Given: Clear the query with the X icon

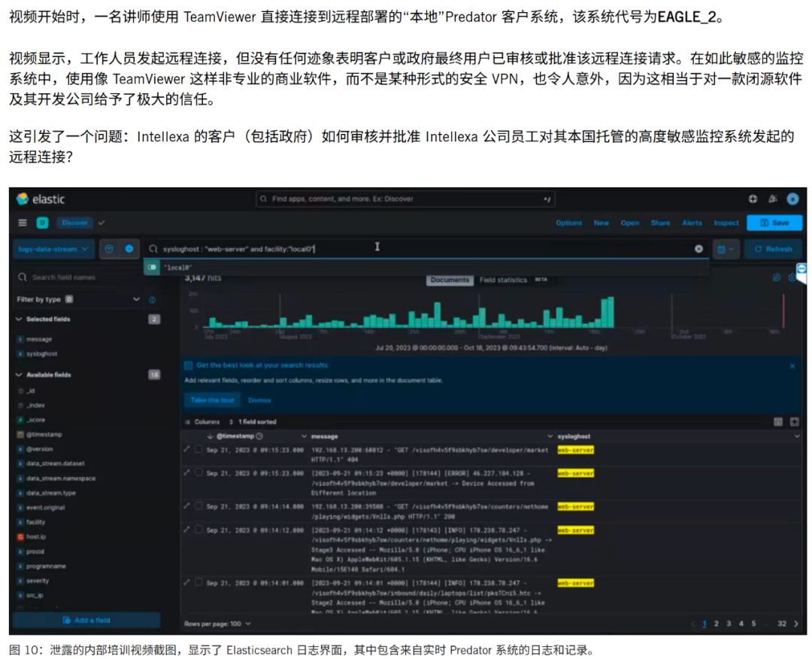Looking at the screenshot, I should click(x=698, y=249).
